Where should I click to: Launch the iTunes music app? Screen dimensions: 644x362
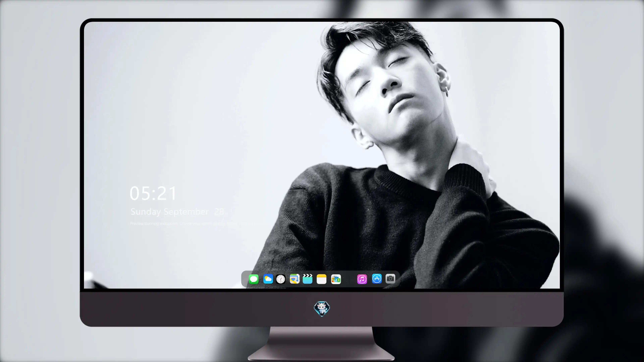[x=362, y=279]
